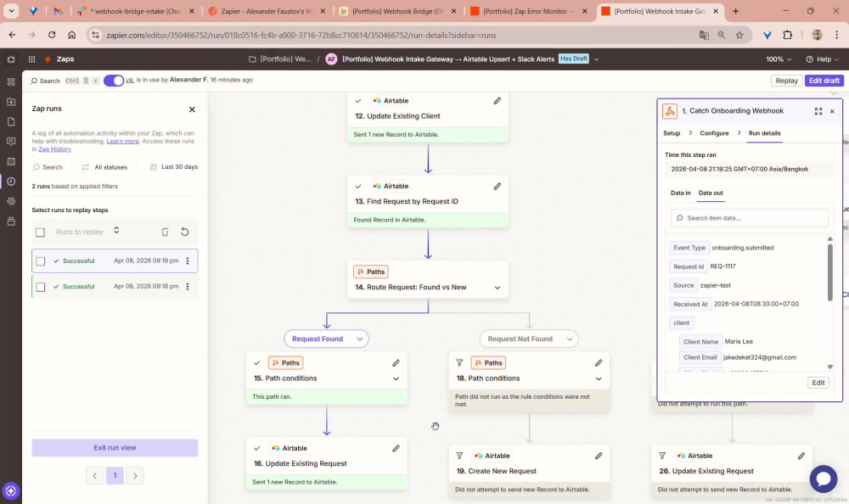Click the Edit draft button
This screenshot has height=504, width=849.
pyautogui.click(x=824, y=81)
